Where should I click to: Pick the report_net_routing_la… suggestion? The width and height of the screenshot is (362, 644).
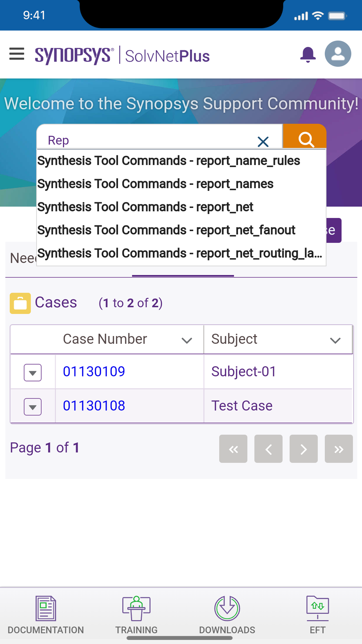[181, 253]
